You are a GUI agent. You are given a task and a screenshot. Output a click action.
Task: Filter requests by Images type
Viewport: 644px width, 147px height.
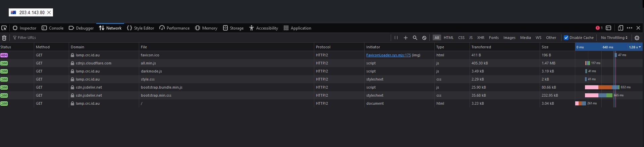pyautogui.click(x=509, y=38)
